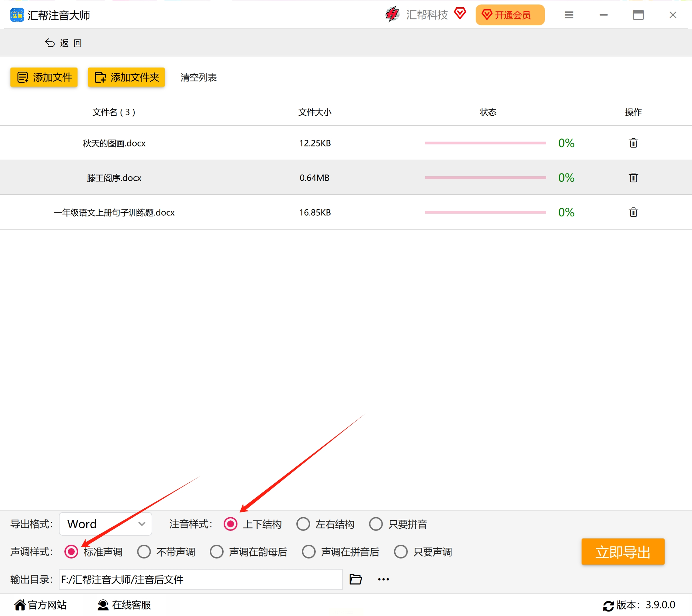The height and width of the screenshot is (616, 692).
Task: Select 声调在韵母后 tone style
Action: pyautogui.click(x=217, y=552)
